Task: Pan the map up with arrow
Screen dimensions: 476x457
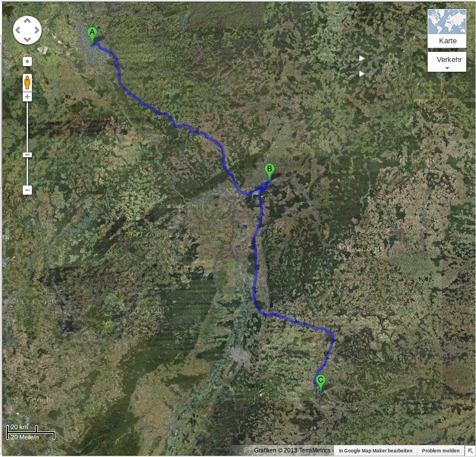Action: (27, 20)
